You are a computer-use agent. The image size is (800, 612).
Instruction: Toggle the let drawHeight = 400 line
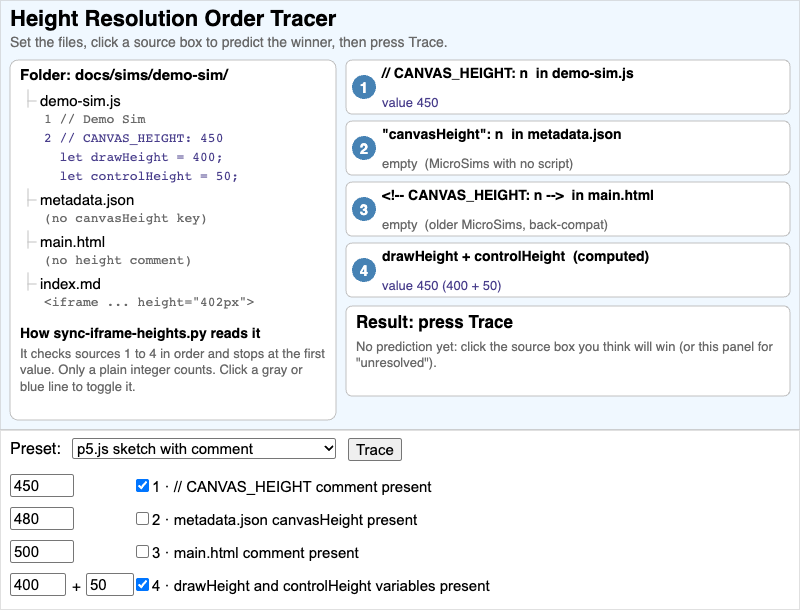[141, 157]
